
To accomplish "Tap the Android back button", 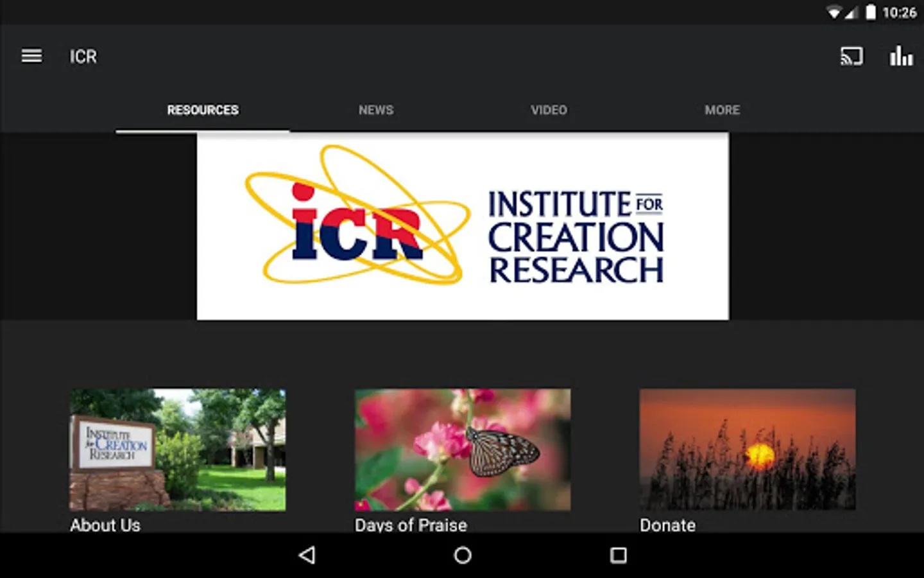I will click(x=307, y=555).
